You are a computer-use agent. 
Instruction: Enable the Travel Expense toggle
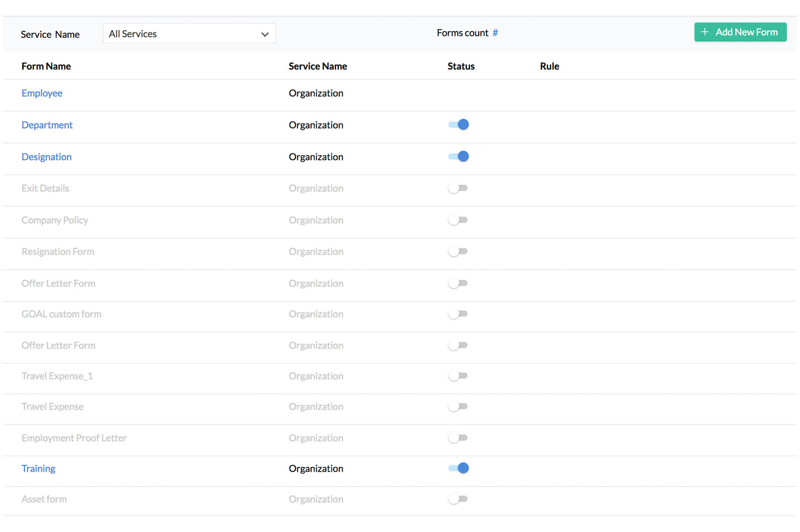click(458, 406)
